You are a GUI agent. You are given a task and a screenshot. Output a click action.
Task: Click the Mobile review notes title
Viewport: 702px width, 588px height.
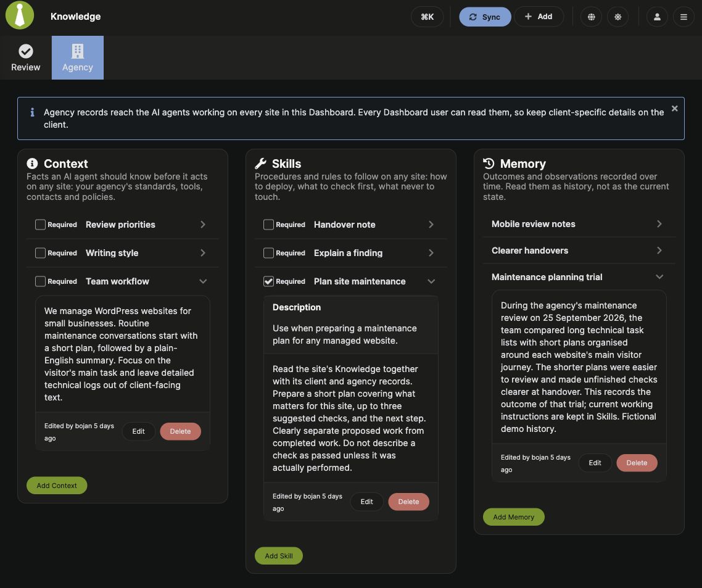533,224
